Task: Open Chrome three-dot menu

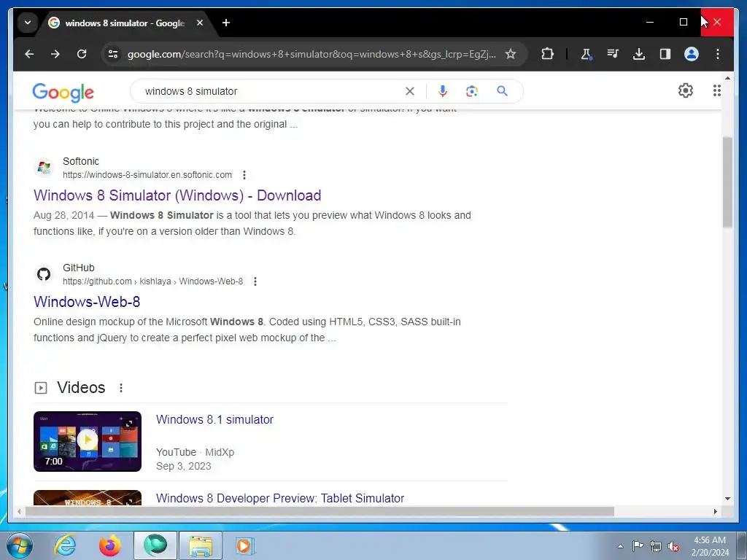Action: (x=718, y=54)
